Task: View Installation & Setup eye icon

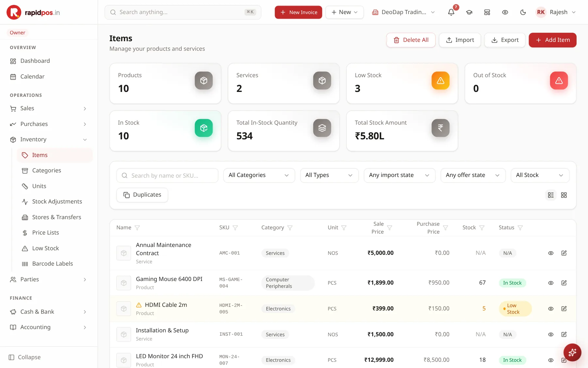Action: pyautogui.click(x=551, y=334)
